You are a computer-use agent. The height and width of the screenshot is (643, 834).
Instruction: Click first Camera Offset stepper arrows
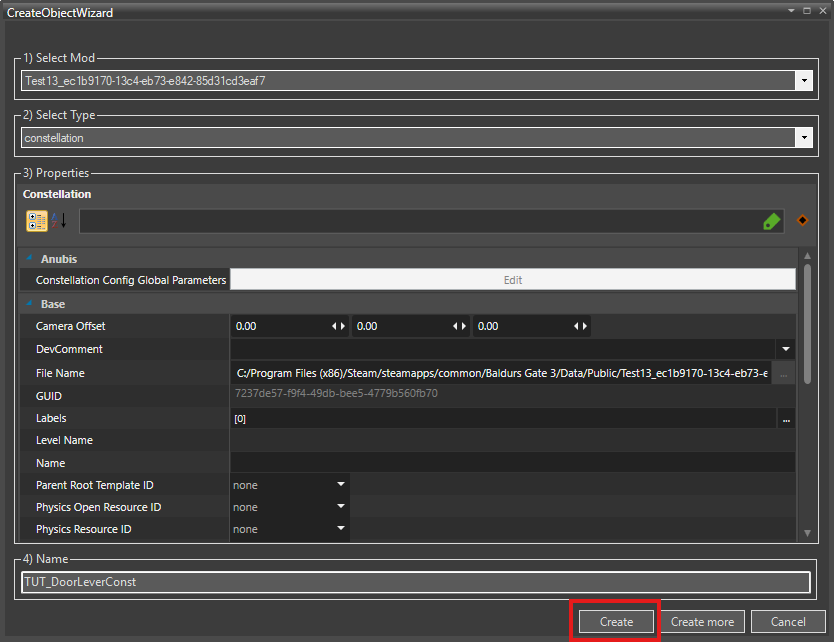pyautogui.click(x=339, y=326)
